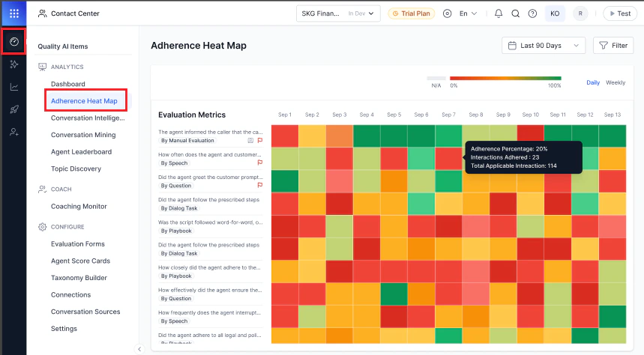The width and height of the screenshot is (644, 355).
Task: Click 'Was the script followed word-for-word' metric
Action: 210,222
